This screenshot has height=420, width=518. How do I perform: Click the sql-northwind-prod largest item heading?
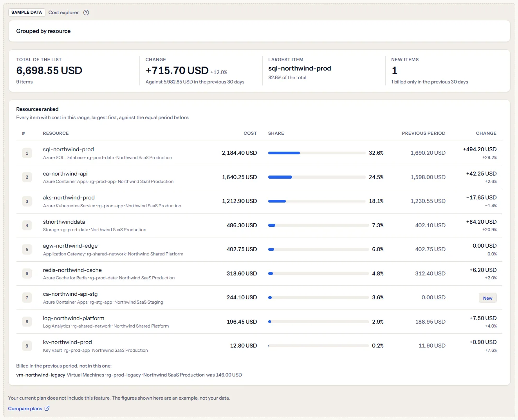click(300, 68)
